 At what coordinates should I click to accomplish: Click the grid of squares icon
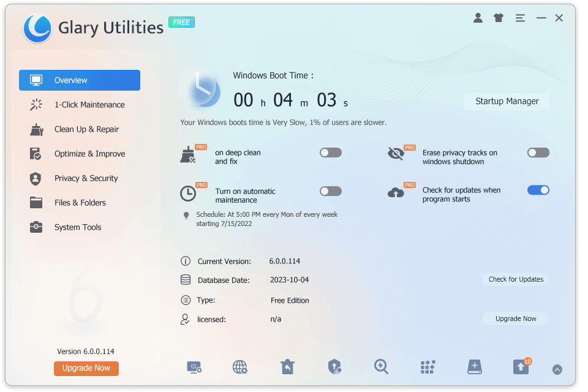428,367
